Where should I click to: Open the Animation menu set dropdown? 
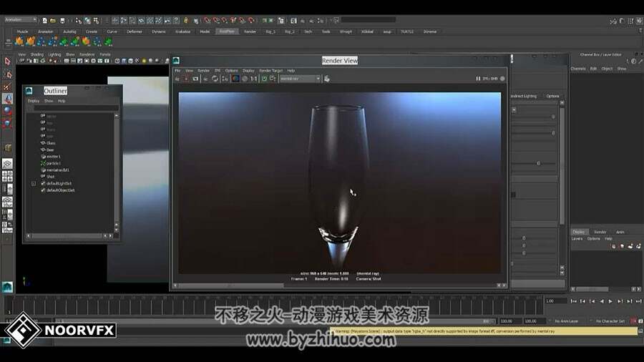coord(21,20)
